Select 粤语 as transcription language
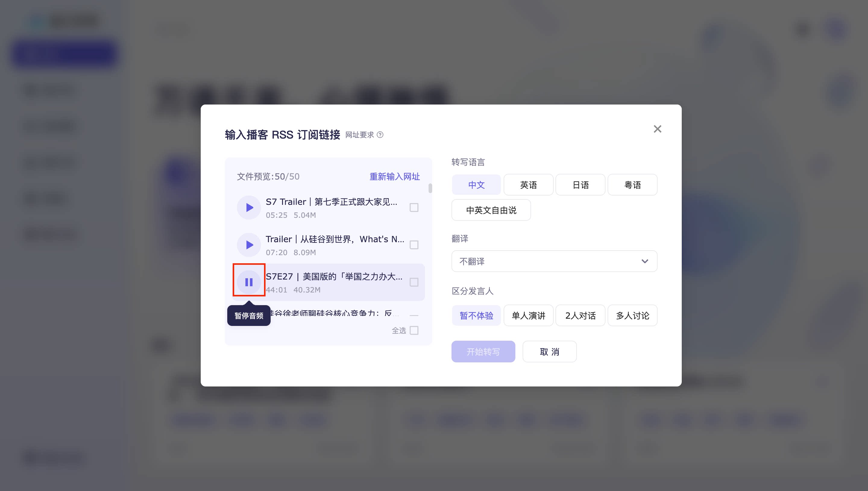Viewport: 868px width, 491px height. tap(632, 184)
